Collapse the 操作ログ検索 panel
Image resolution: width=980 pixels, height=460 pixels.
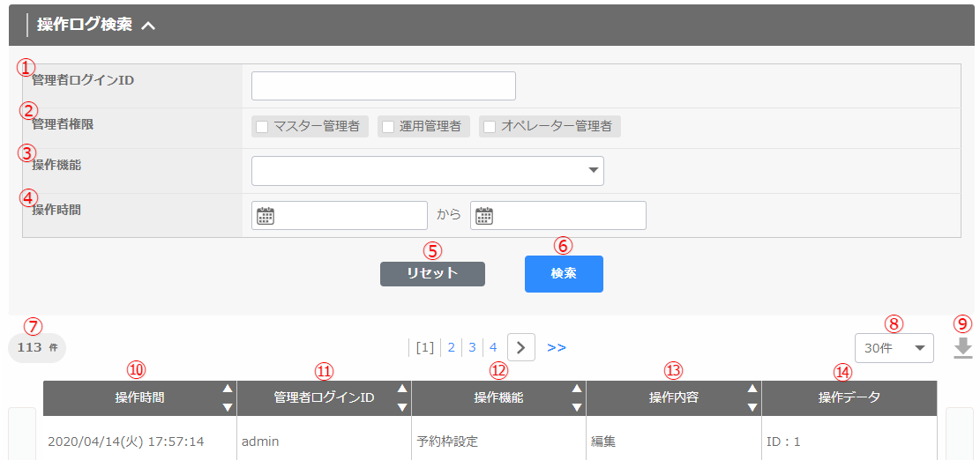pyautogui.click(x=148, y=26)
